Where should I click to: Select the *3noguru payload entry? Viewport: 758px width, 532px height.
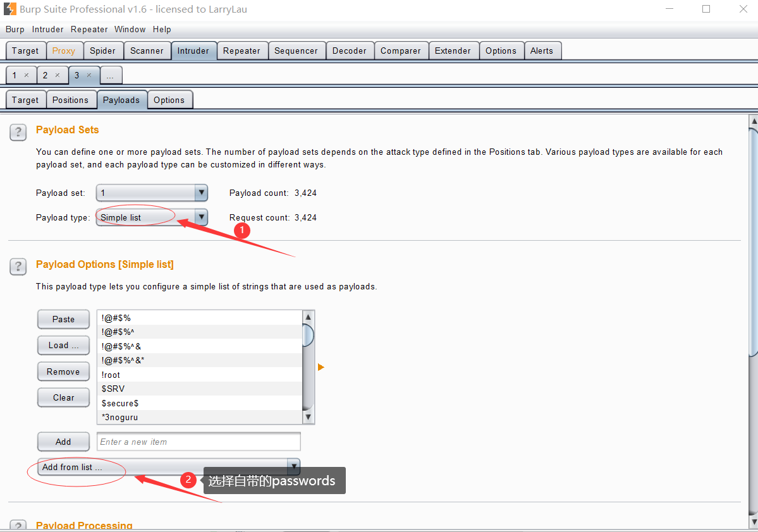200,417
